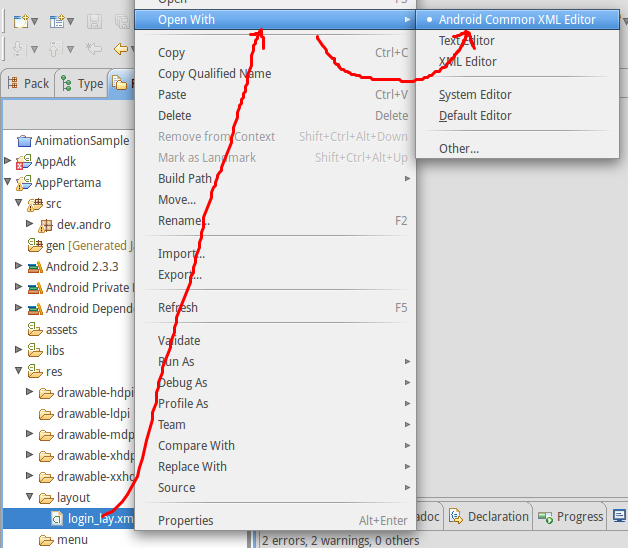This screenshot has height=548, width=628.
Task: Select XML Editor in the submenu
Action: (517, 61)
